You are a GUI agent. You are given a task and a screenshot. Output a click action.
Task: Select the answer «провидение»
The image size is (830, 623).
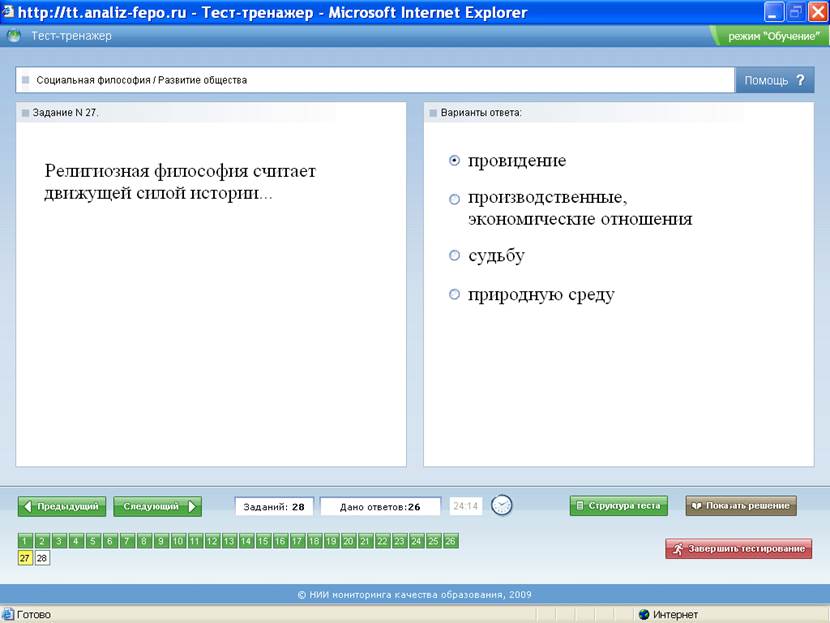(454, 160)
